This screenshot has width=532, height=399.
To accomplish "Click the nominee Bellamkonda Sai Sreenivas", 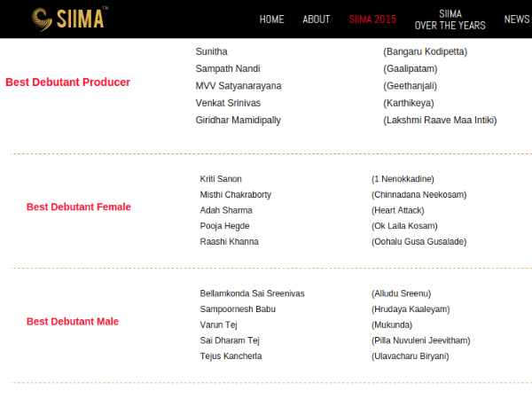I will pos(252,293).
